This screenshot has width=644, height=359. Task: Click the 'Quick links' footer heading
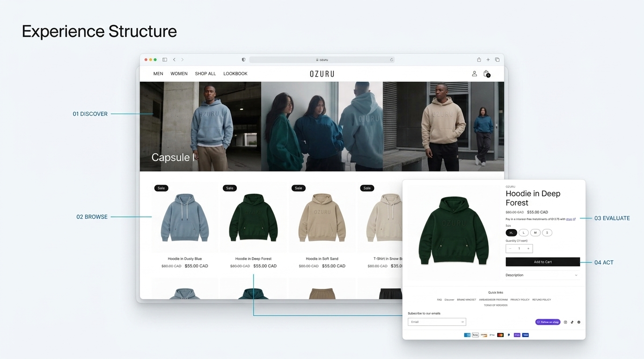[496, 293]
